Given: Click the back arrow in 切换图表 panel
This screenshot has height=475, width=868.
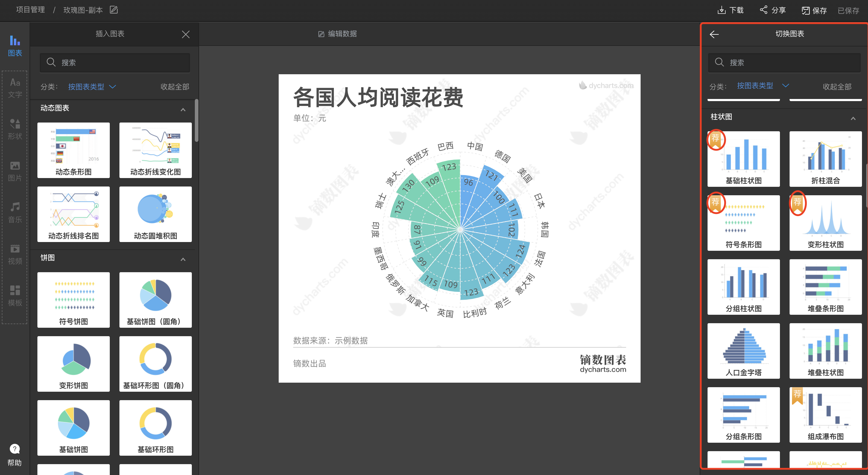Looking at the screenshot, I should coord(714,34).
